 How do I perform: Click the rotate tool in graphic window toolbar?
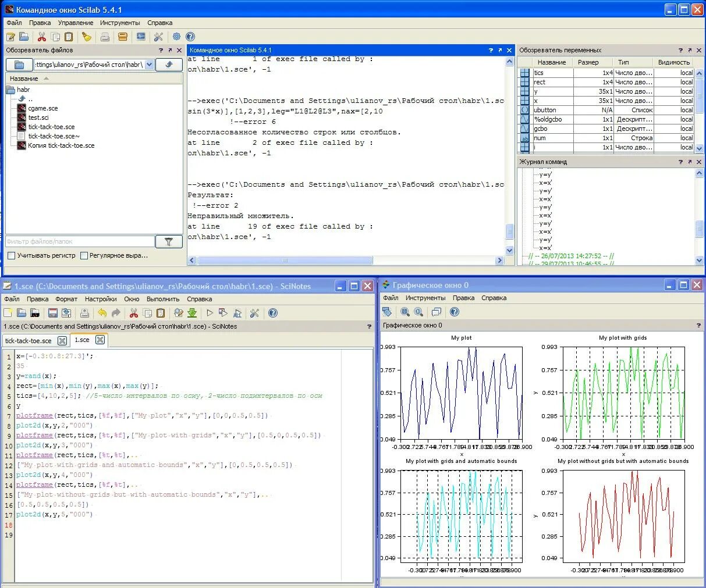click(387, 312)
